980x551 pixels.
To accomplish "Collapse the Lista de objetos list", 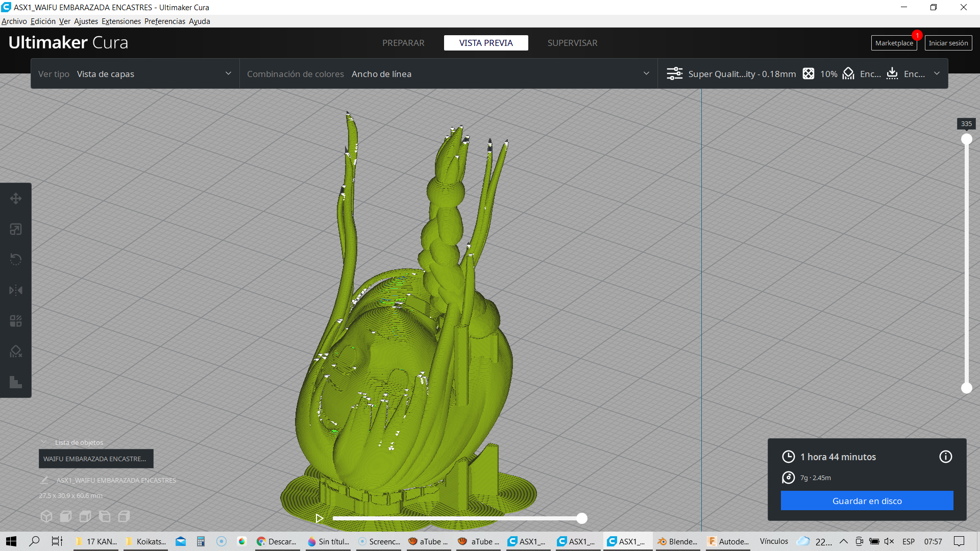I will [x=44, y=442].
